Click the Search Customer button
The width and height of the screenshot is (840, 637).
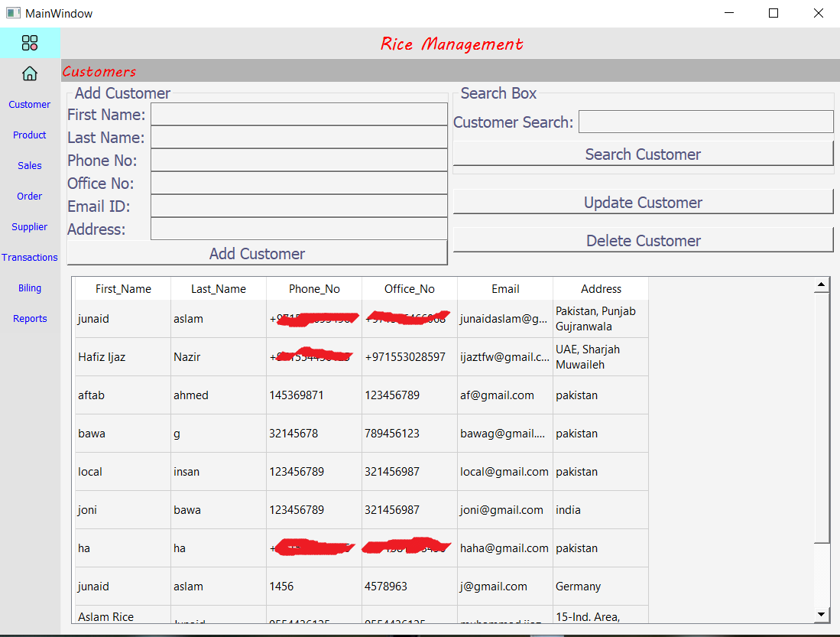642,153
